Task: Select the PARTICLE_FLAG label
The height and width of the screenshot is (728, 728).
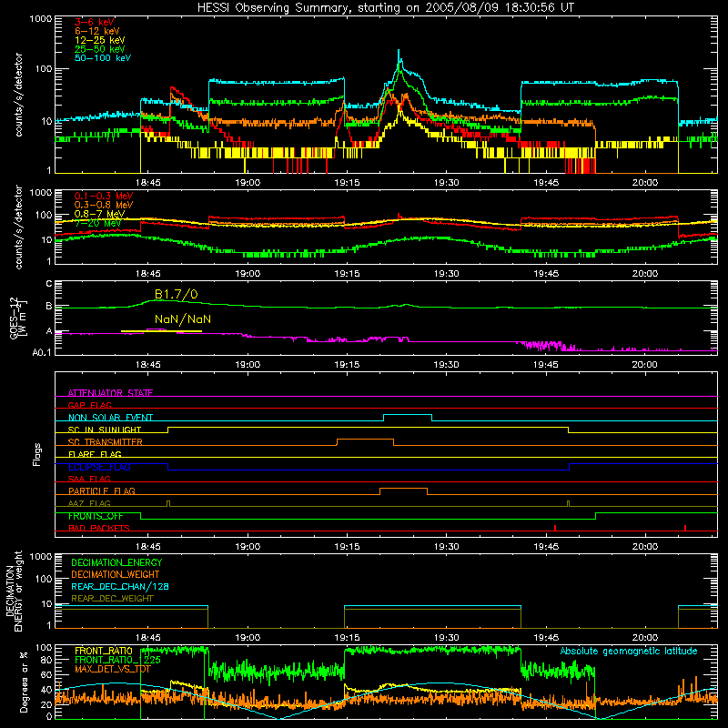Action: pos(102,490)
